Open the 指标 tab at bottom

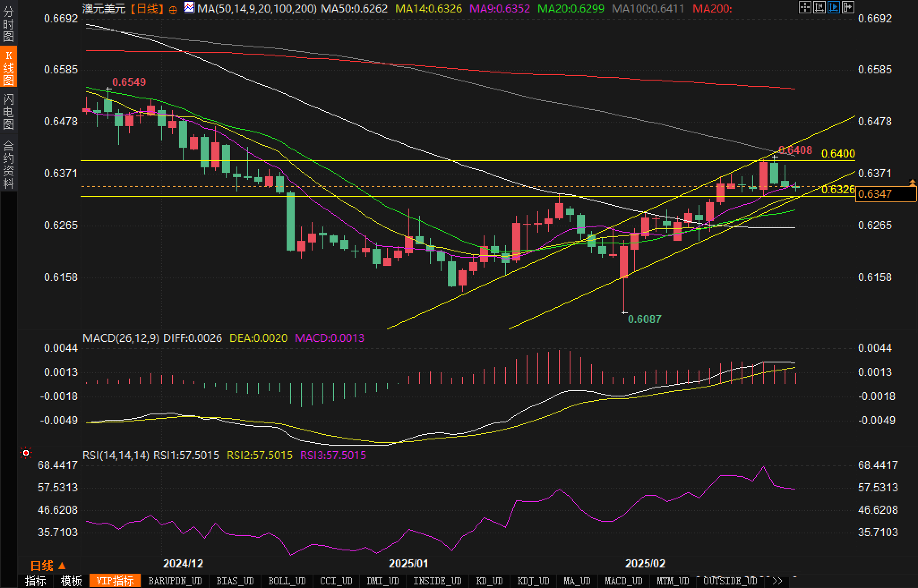point(35,581)
